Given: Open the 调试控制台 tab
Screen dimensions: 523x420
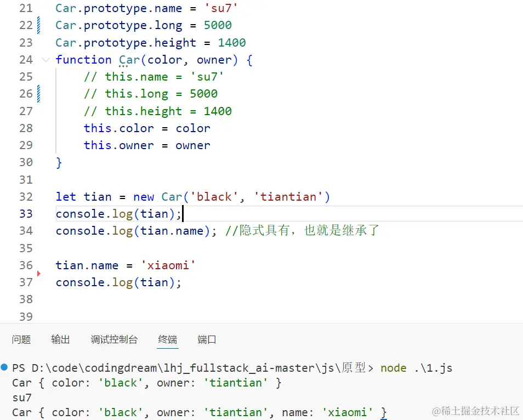Looking at the screenshot, I should point(114,339).
